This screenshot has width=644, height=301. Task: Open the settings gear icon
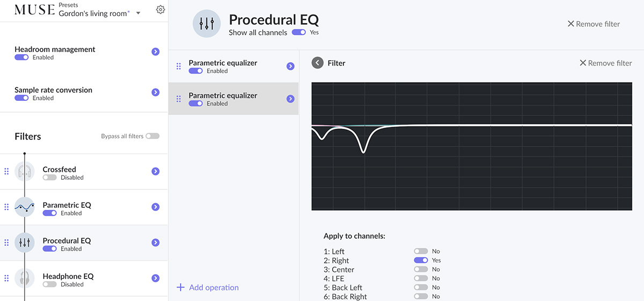coord(160,10)
